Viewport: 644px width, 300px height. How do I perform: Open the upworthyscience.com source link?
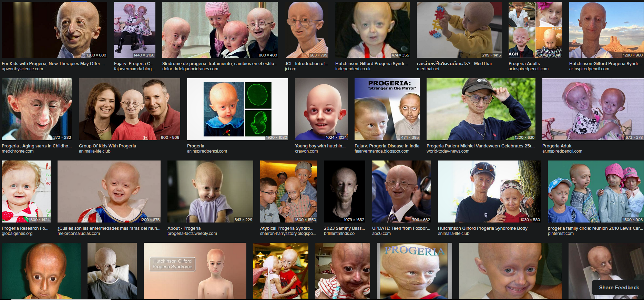pos(22,69)
